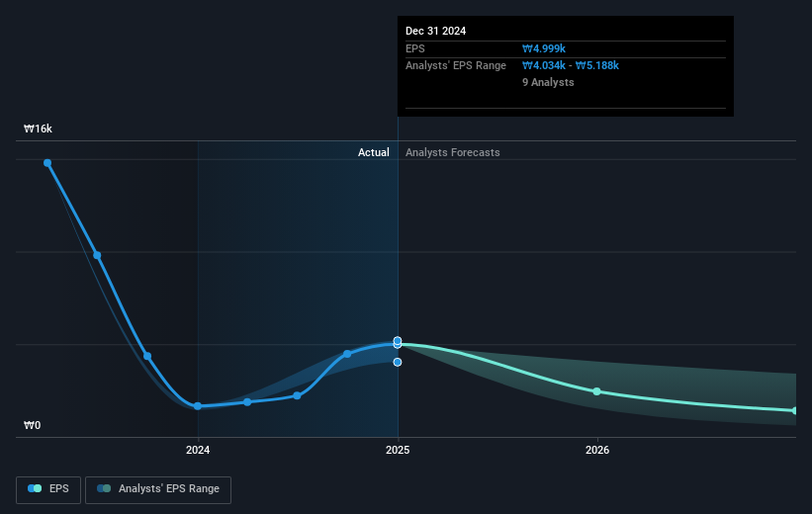This screenshot has width=812, height=514.
Task: Click the 2024 x-axis label
Action: pyautogui.click(x=198, y=450)
